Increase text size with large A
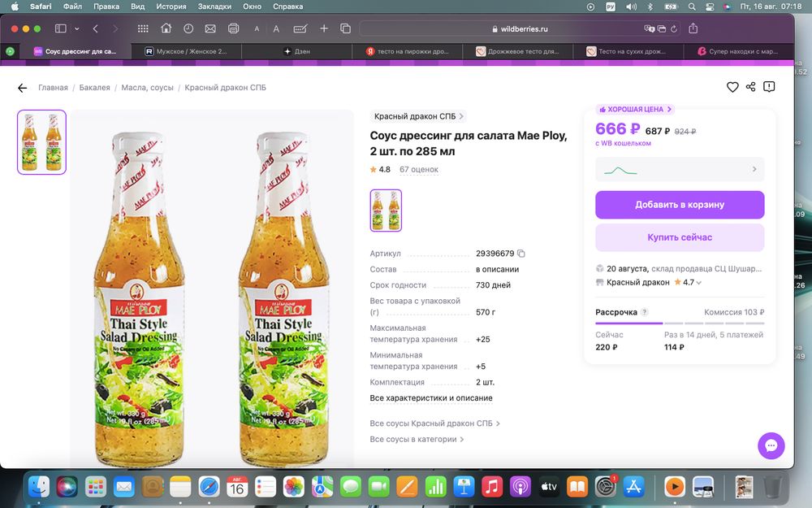The height and width of the screenshot is (508, 812). coord(276,29)
